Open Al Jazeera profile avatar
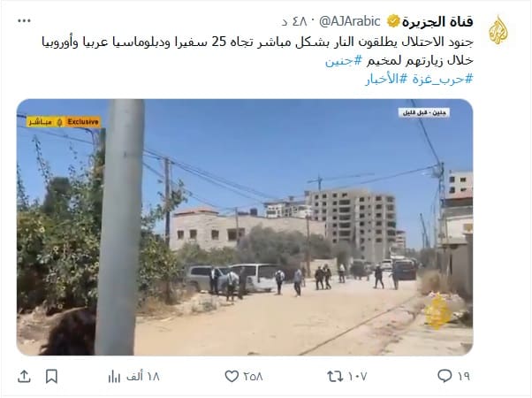The image size is (532, 398). point(498,30)
